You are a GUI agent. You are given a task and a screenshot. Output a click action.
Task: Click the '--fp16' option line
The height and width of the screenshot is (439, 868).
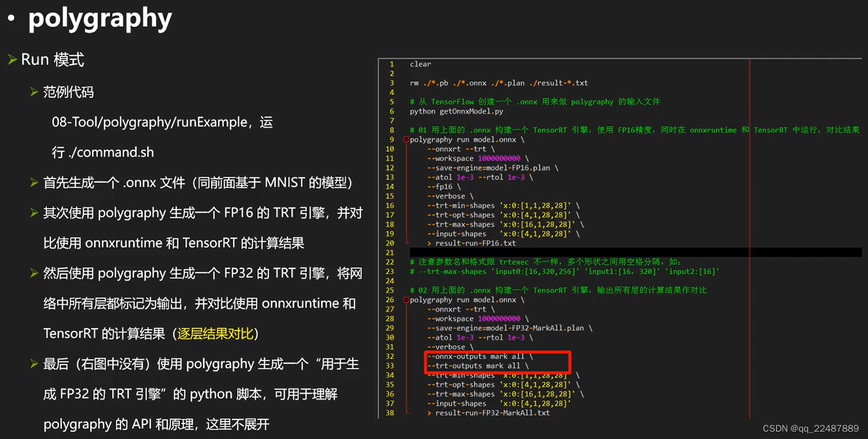[x=444, y=186]
